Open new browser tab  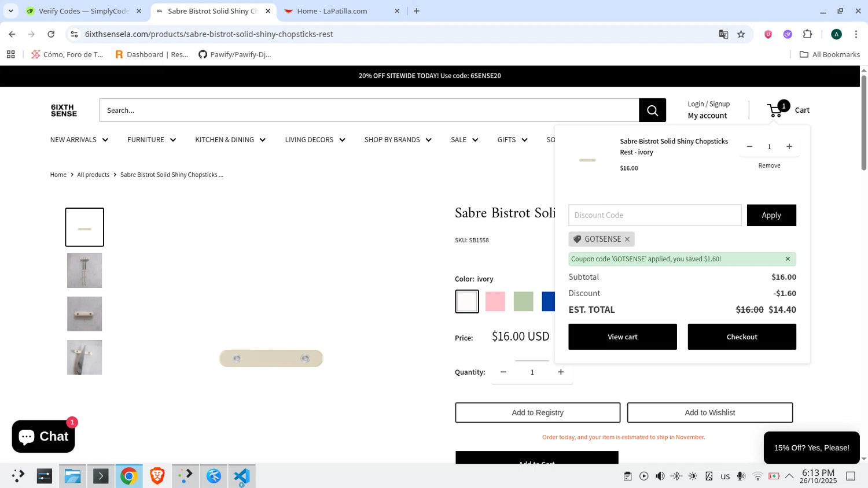click(417, 11)
